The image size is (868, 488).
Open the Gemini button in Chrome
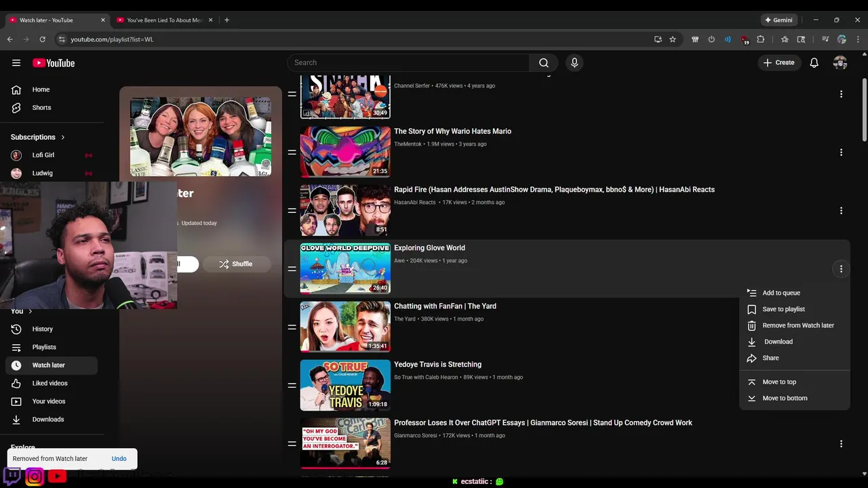778,20
